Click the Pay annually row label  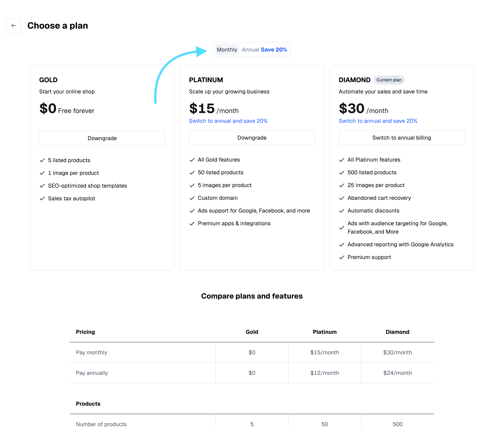tap(92, 373)
